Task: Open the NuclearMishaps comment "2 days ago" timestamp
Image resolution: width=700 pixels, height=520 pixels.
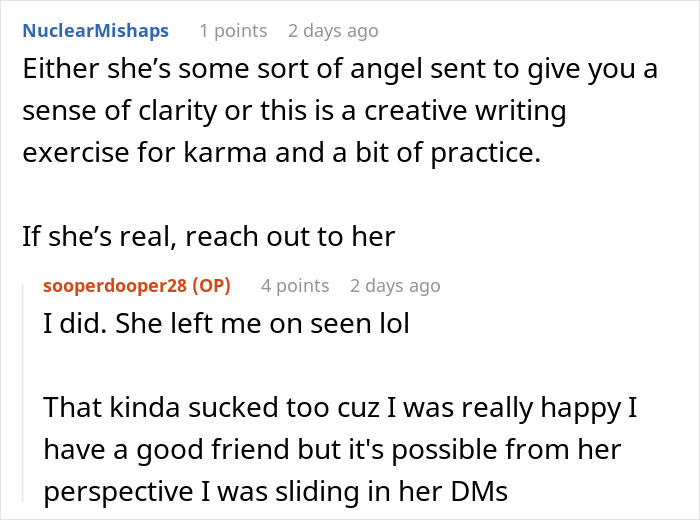Action: coord(333,31)
